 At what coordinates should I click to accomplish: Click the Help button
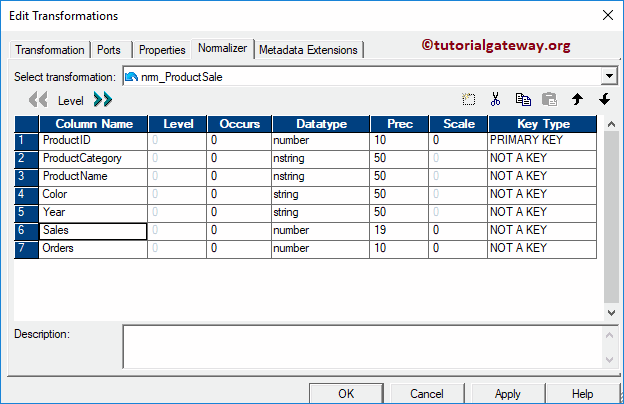tap(583, 394)
